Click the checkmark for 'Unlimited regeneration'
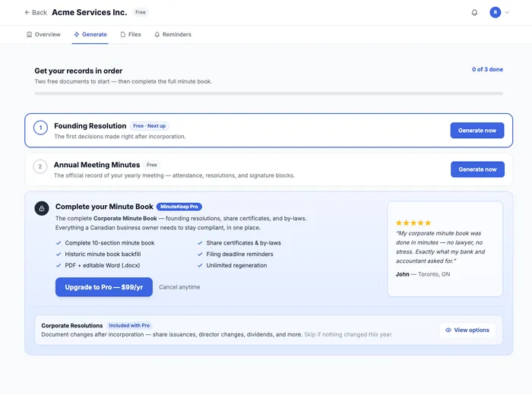532x395 pixels. [200, 265]
